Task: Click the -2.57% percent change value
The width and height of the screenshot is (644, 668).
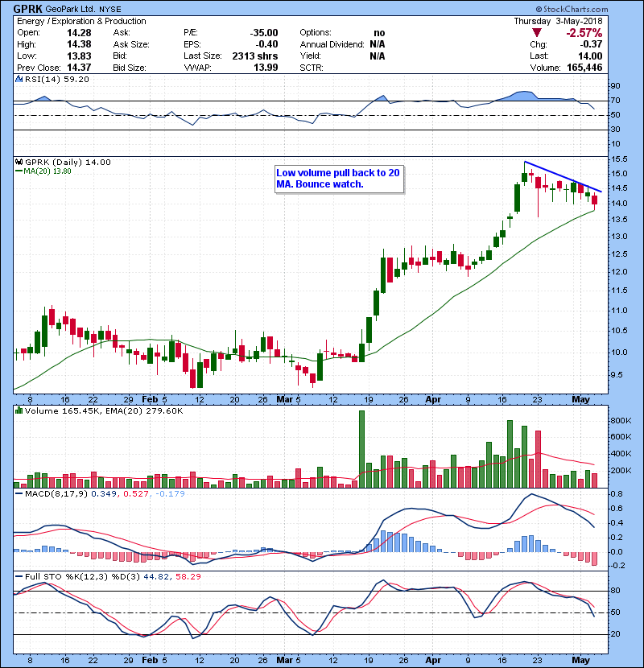Action: pyautogui.click(x=584, y=33)
